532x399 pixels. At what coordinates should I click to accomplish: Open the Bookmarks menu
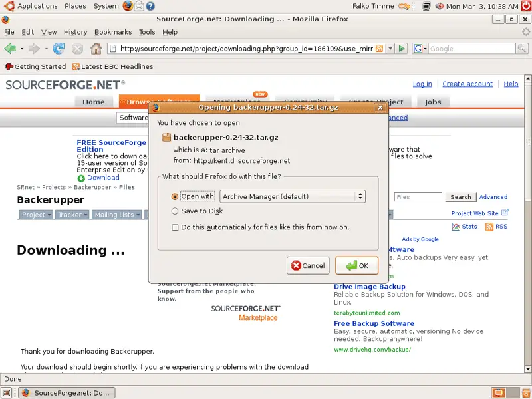pos(113,32)
